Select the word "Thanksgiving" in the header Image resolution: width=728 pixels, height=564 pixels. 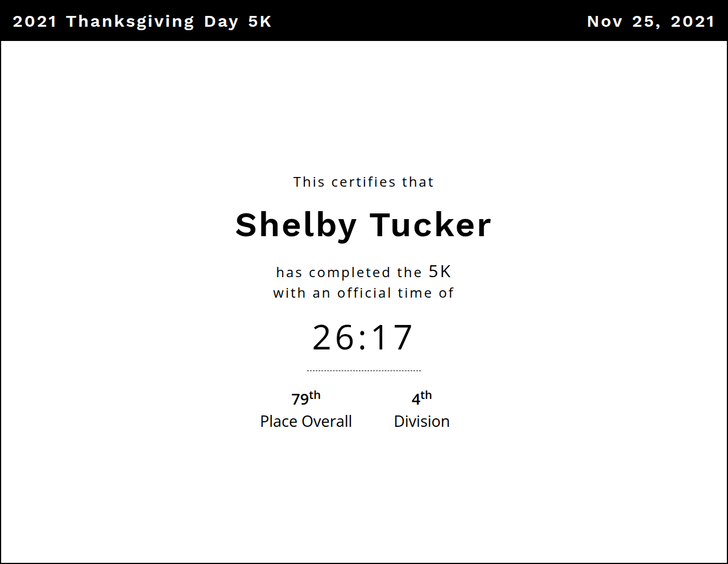click(x=130, y=22)
